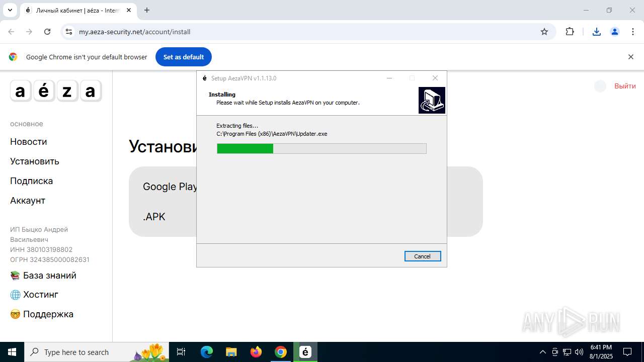The width and height of the screenshot is (644, 362).
Task: Set Chrome as default browser
Action: (184, 57)
